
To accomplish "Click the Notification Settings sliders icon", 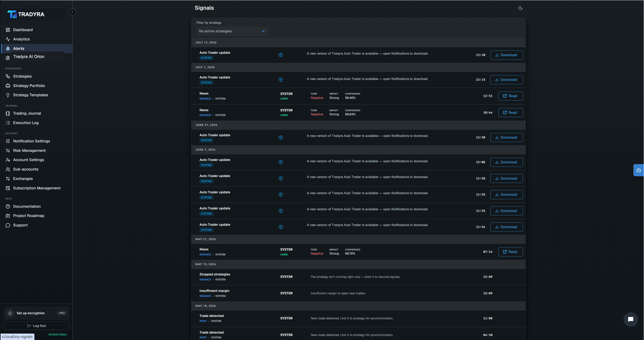I will [x=8, y=141].
